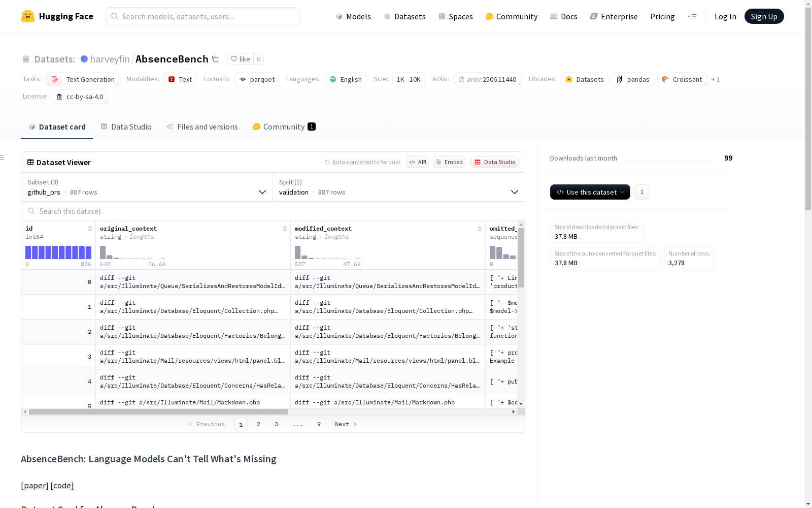Click the table's horizontal scrollbar
The height and width of the screenshot is (508, 812).
(x=158, y=411)
